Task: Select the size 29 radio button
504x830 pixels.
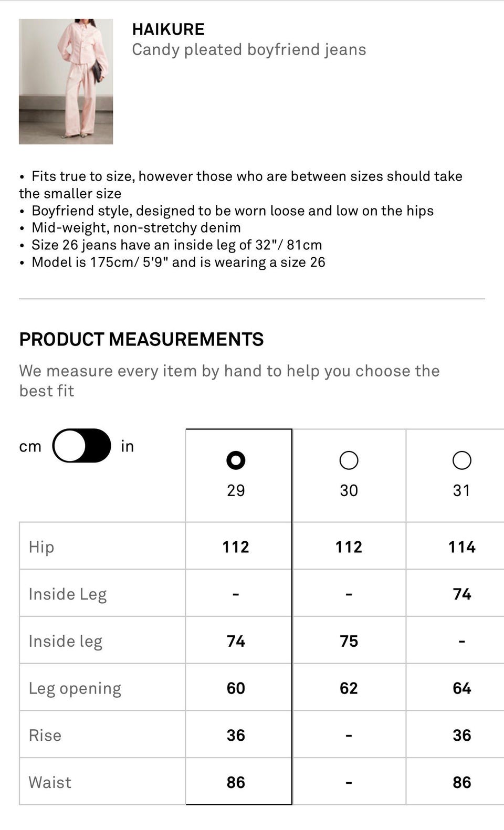Action: pyautogui.click(x=236, y=460)
